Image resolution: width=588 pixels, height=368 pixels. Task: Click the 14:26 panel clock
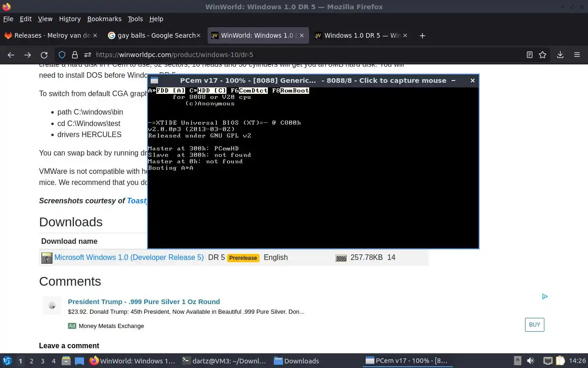577,361
